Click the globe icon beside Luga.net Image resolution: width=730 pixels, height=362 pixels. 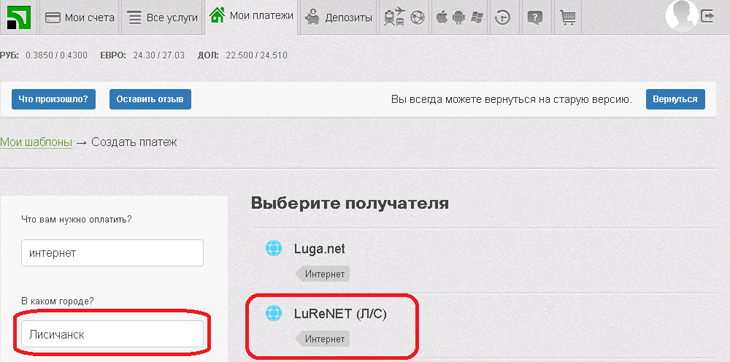point(274,248)
